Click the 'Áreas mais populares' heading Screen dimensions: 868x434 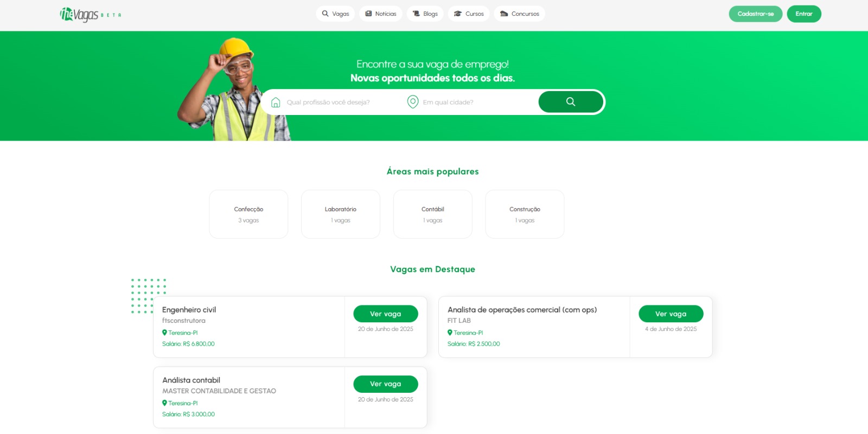(433, 171)
